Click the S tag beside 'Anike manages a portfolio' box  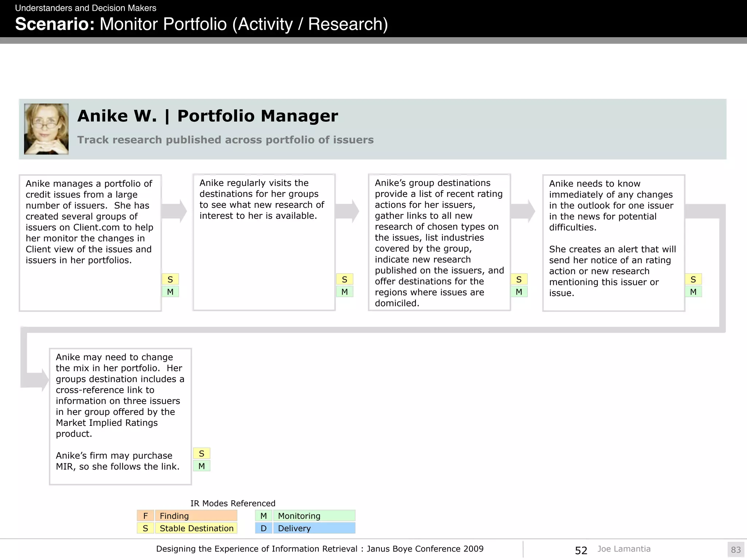[x=170, y=279]
